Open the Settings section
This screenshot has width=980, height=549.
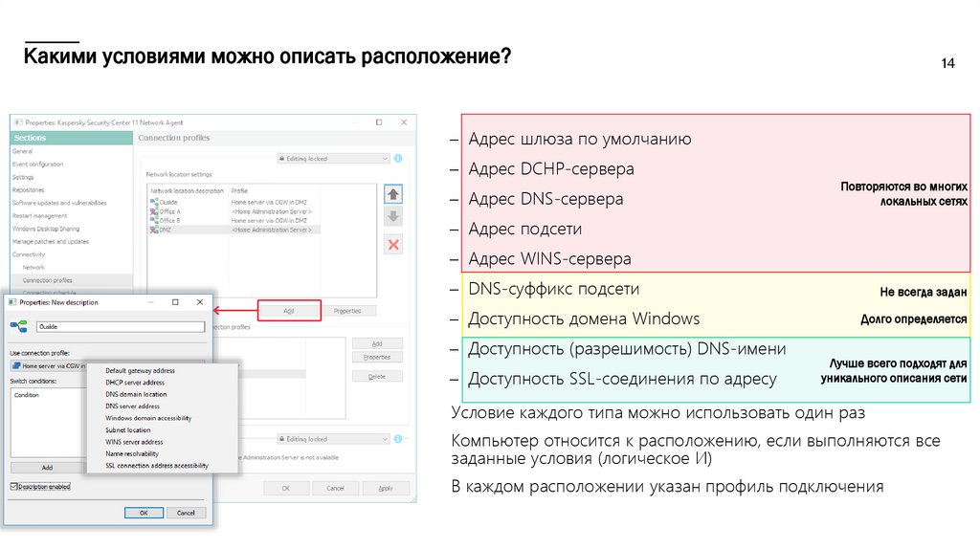(x=23, y=177)
